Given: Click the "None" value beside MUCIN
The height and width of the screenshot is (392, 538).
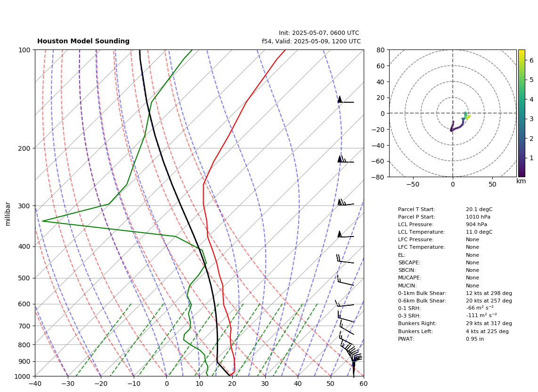Looking at the screenshot, I should (x=473, y=286).
